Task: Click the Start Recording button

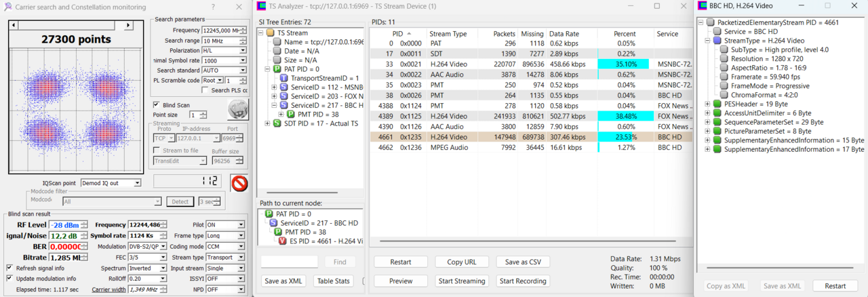Action: tap(522, 281)
